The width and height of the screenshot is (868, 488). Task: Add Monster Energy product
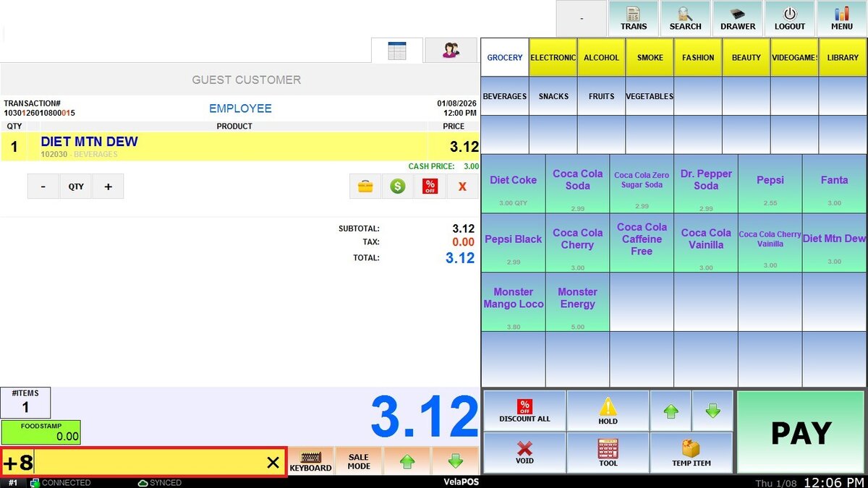(577, 301)
